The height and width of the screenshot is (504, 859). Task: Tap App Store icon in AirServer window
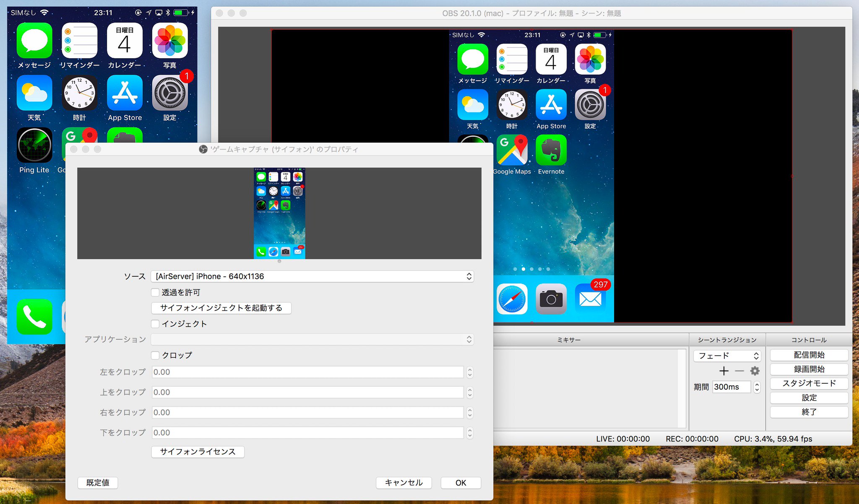click(125, 93)
